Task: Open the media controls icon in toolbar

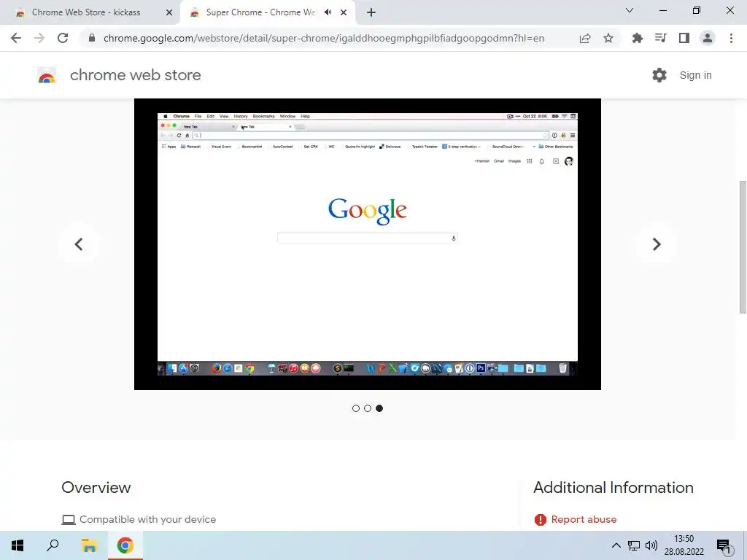Action: point(660,38)
